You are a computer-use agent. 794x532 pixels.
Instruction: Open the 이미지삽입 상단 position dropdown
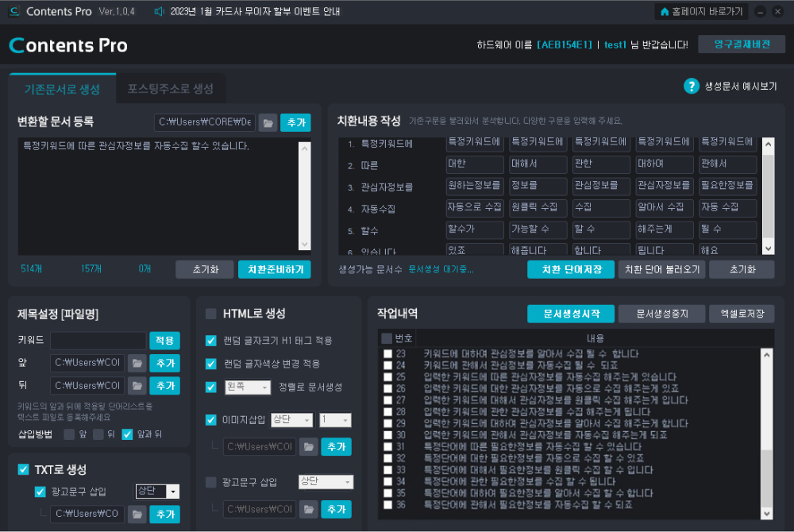[291, 420]
